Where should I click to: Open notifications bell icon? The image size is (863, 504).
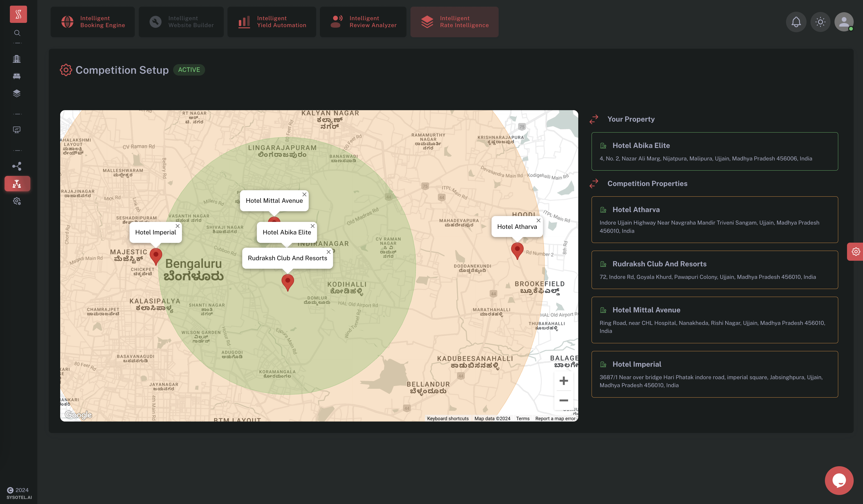pyautogui.click(x=796, y=22)
